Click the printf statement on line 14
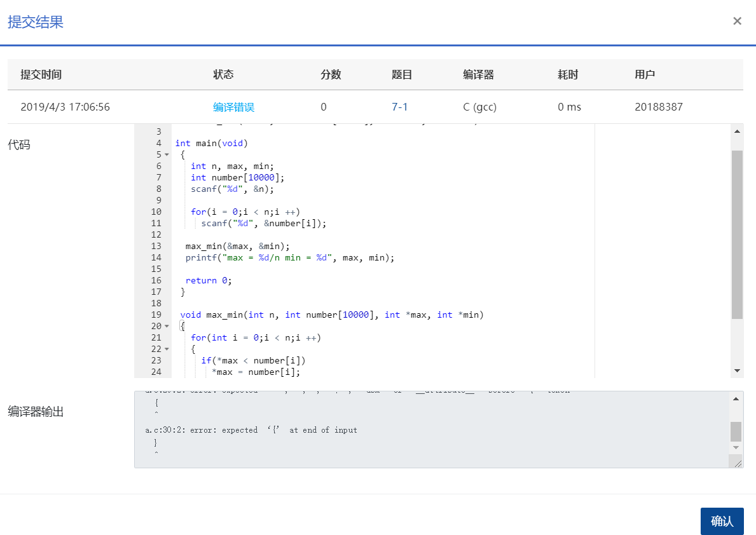 point(290,258)
